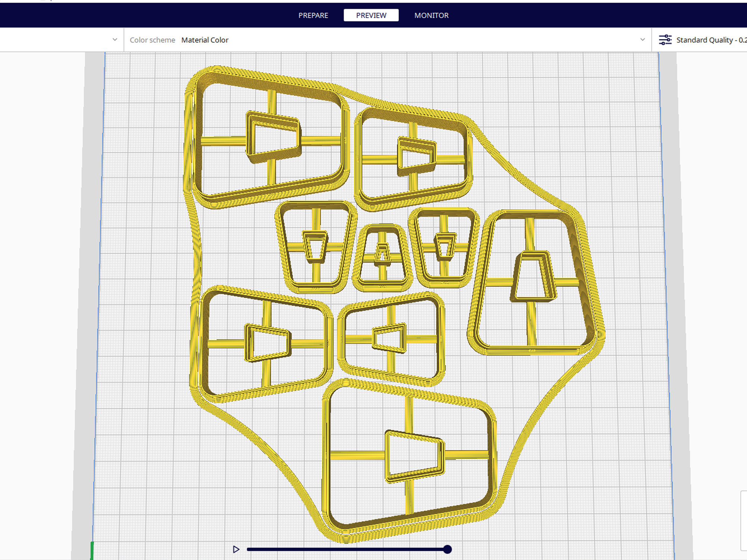Click the layer slider panel at right edge
This screenshot has width=747, height=560.
[744, 521]
